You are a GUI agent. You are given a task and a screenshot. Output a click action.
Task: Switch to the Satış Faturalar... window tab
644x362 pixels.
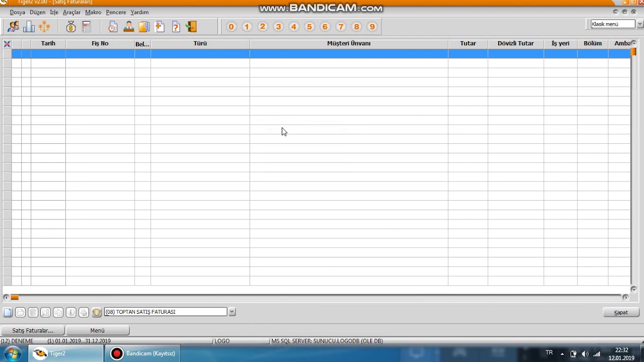[x=33, y=330]
